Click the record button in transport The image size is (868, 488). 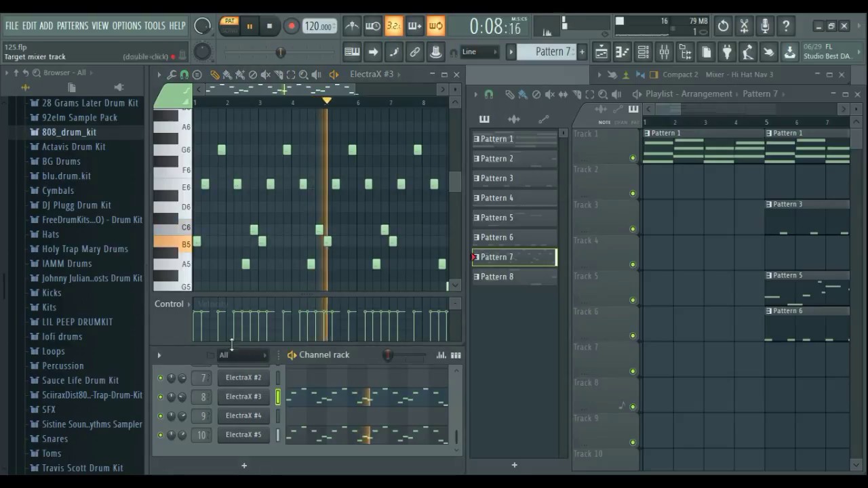292,26
